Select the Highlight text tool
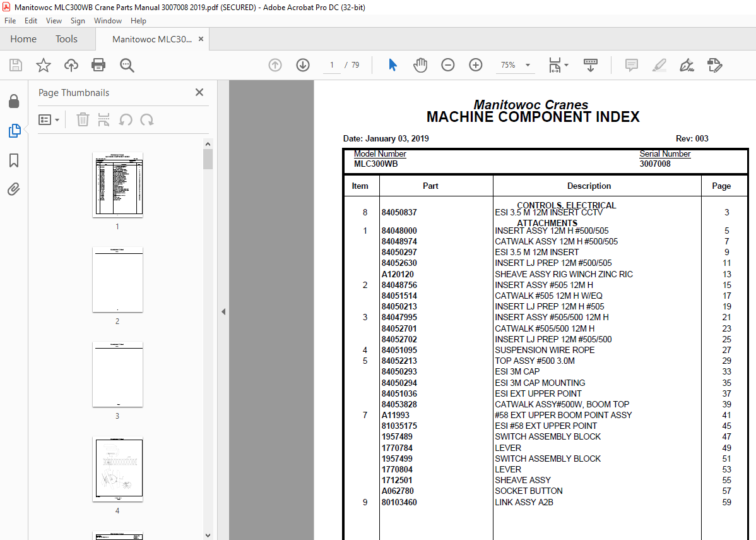The height and width of the screenshot is (540, 756). [x=659, y=65]
